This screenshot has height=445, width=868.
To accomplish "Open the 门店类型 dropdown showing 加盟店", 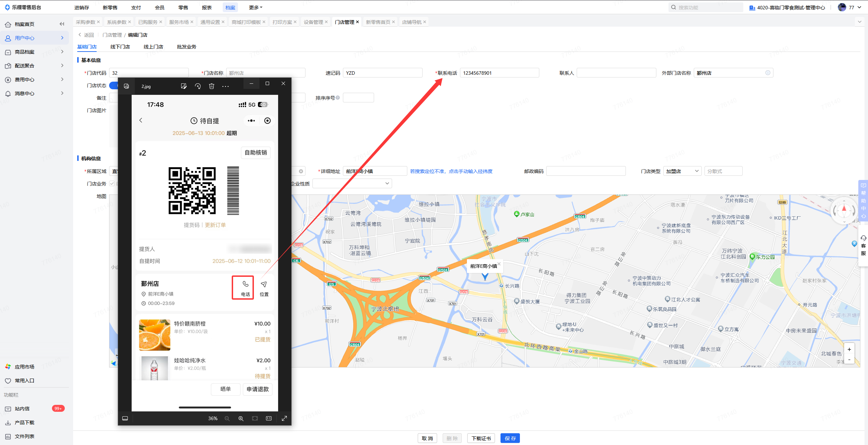I will tap(682, 171).
